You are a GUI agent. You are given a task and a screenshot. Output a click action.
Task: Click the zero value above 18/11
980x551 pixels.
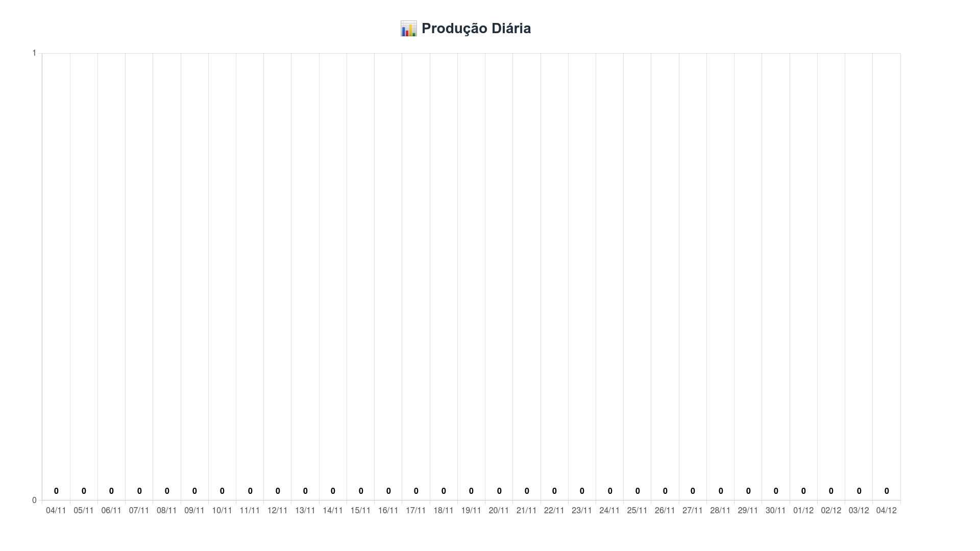pos(444,491)
